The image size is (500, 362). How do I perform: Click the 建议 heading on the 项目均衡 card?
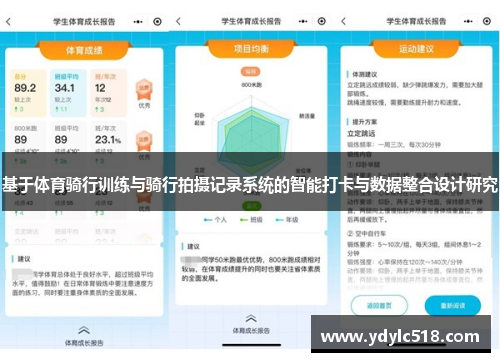point(193,246)
